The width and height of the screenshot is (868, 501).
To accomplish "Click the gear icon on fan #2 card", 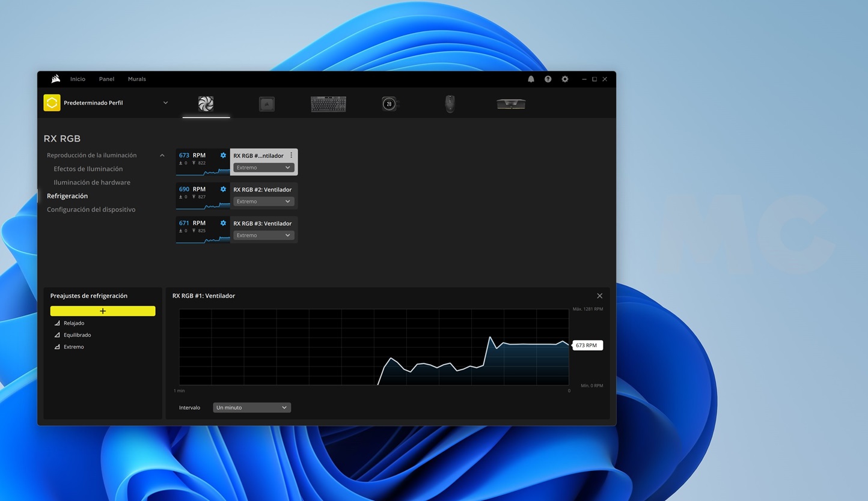I will [x=223, y=189].
